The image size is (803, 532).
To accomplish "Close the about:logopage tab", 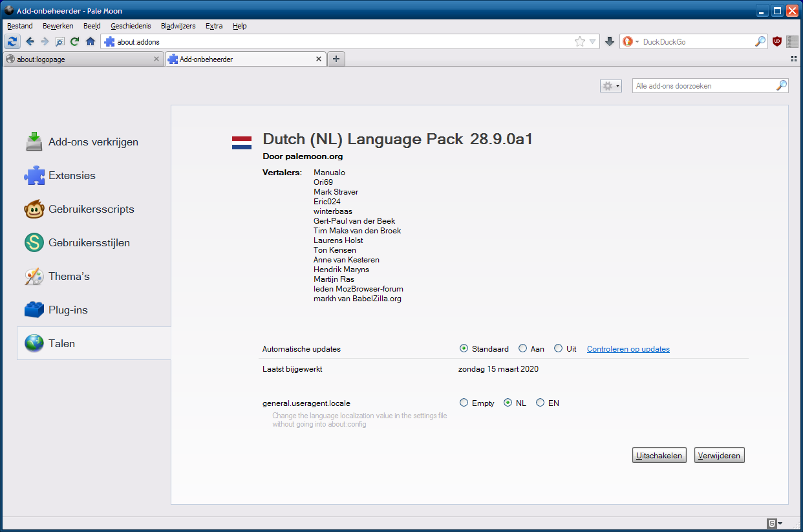I will point(156,59).
